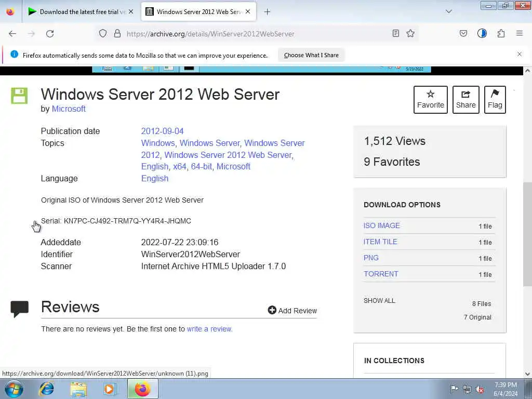Click the Add Review plus button
The image size is (532, 399).
tap(292, 311)
